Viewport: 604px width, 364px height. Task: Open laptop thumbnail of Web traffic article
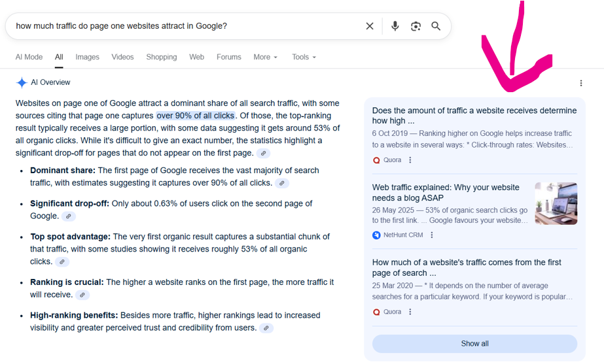[556, 203]
